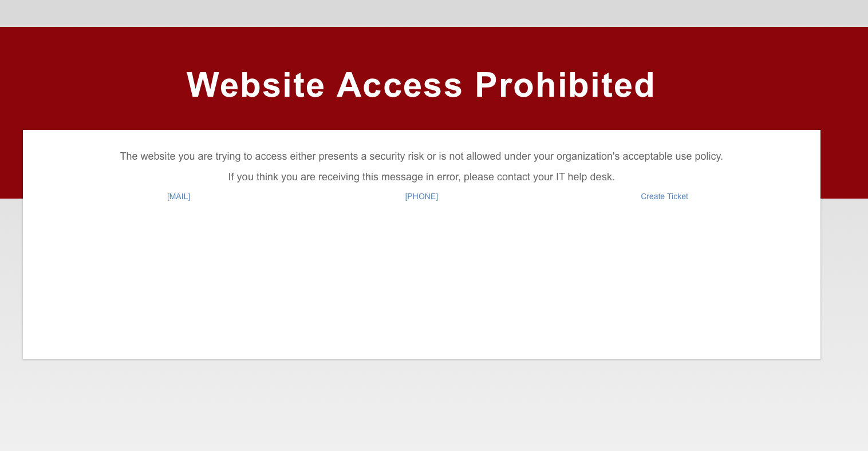This screenshot has width=868, height=451.
Task: Click the word Prohibited in the title
Action: click(x=565, y=85)
